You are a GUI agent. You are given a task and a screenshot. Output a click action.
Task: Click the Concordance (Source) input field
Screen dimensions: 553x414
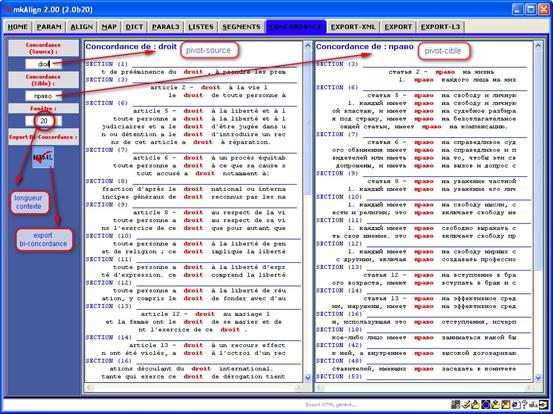click(43, 64)
